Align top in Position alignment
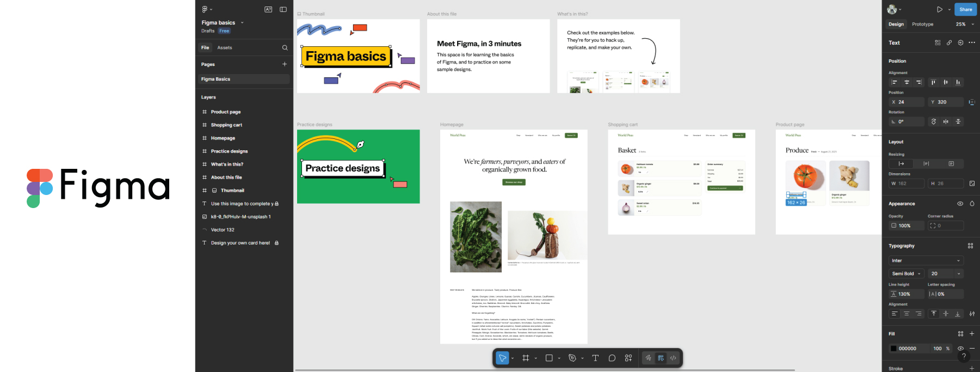Screen dimensions: 980x372 tap(933, 82)
